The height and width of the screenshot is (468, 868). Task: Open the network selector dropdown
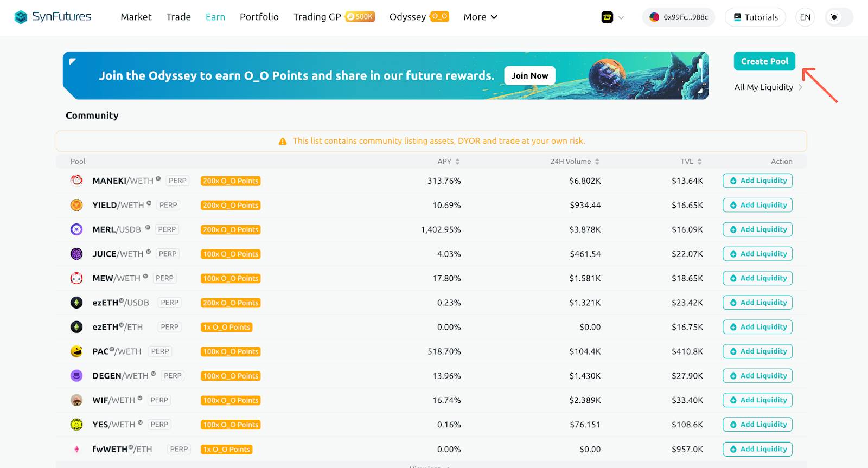(x=613, y=17)
